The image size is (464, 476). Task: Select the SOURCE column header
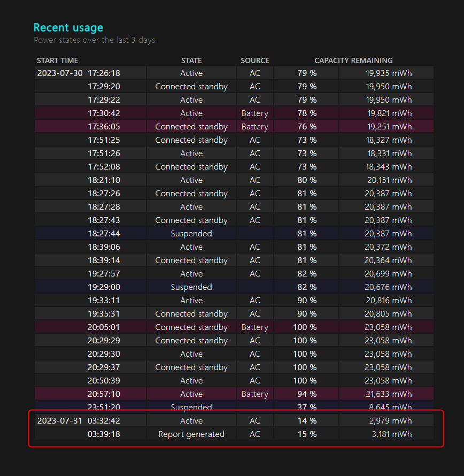(254, 60)
